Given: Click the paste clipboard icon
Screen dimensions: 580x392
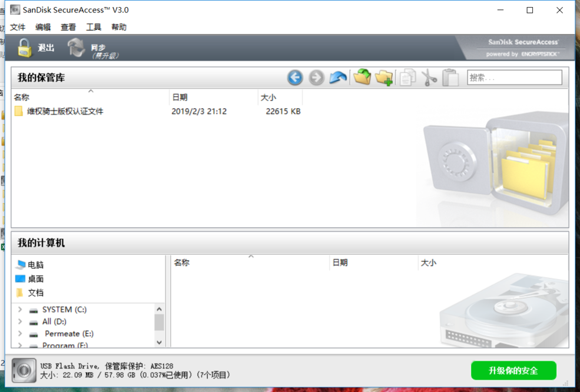Looking at the screenshot, I should point(450,77).
